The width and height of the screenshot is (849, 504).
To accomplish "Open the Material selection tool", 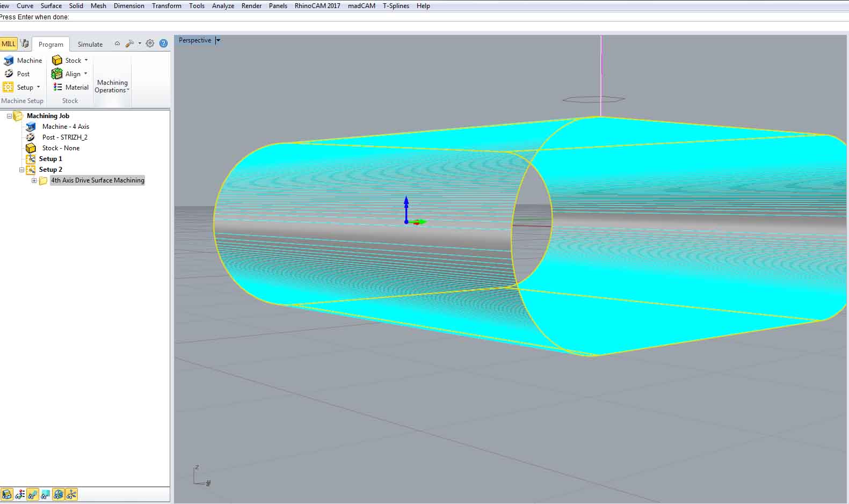I will pyautogui.click(x=71, y=87).
